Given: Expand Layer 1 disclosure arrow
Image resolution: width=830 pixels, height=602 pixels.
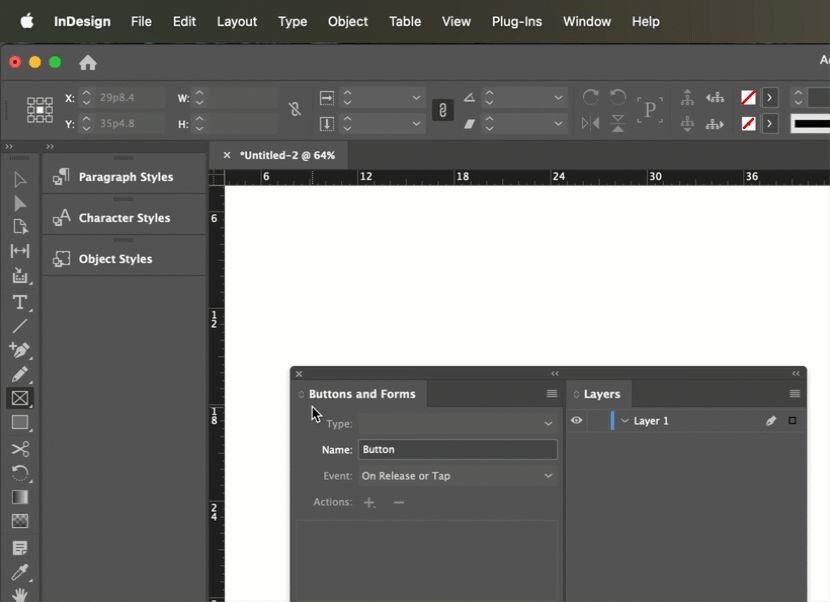Looking at the screenshot, I should point(625,420).
